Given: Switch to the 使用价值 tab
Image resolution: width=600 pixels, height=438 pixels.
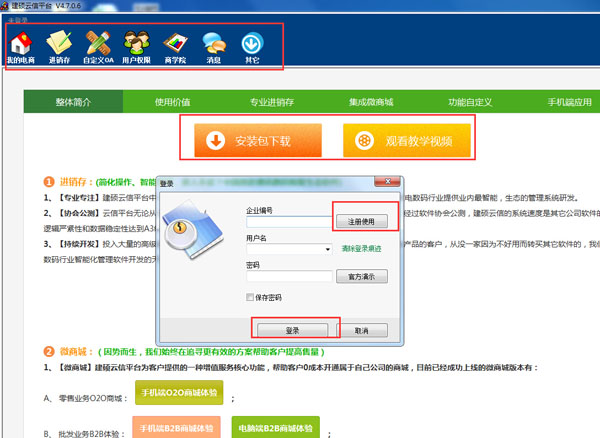Looking at the screenshot, I should click(x=172, y=102).
